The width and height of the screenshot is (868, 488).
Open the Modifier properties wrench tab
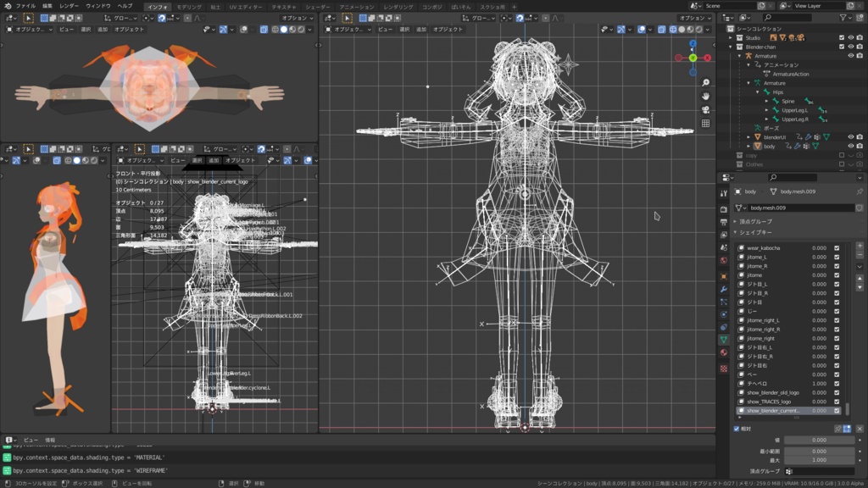[723, 290]
